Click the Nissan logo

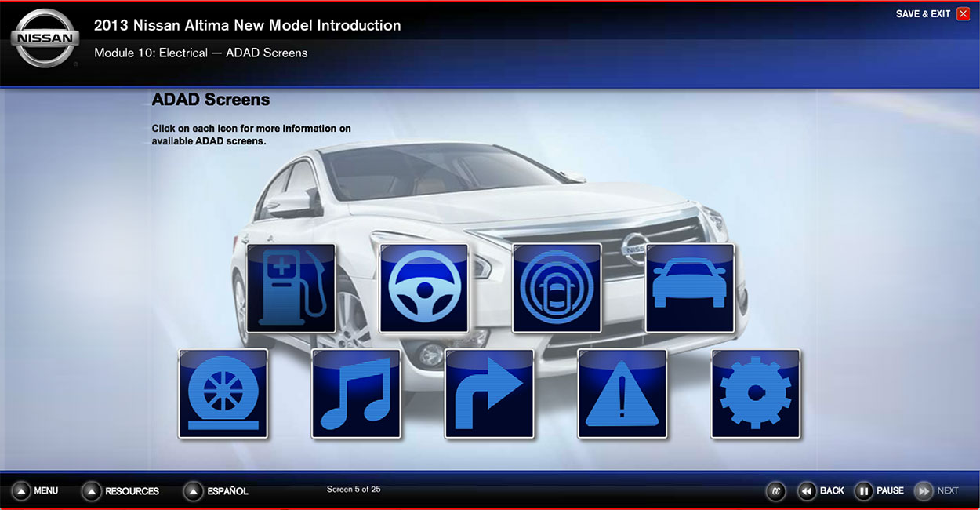pos(45,38)
